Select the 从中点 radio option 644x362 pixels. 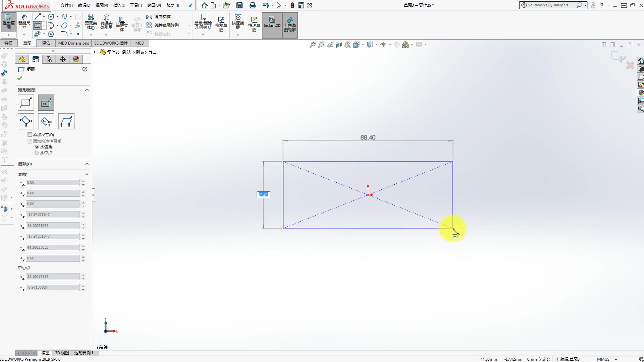37,153
